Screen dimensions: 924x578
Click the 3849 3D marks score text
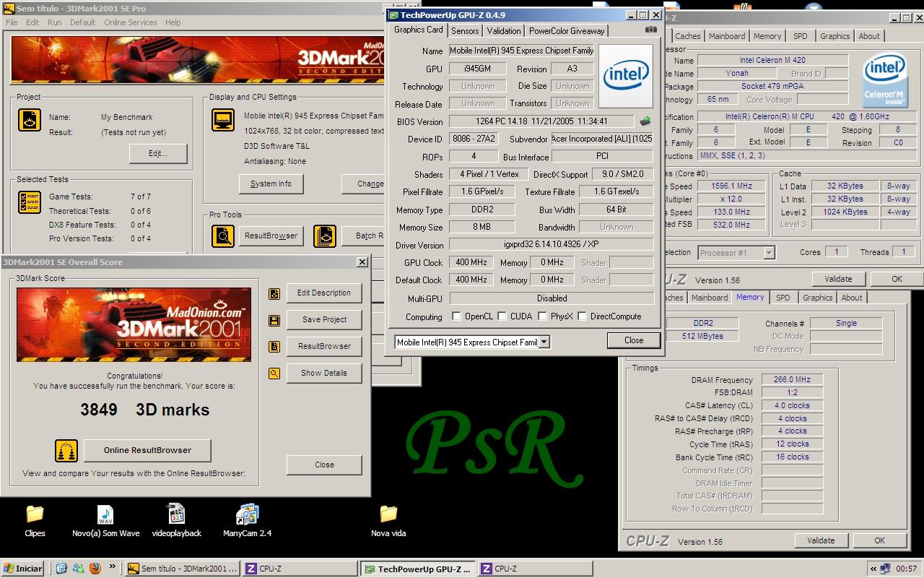pos(144,410)
